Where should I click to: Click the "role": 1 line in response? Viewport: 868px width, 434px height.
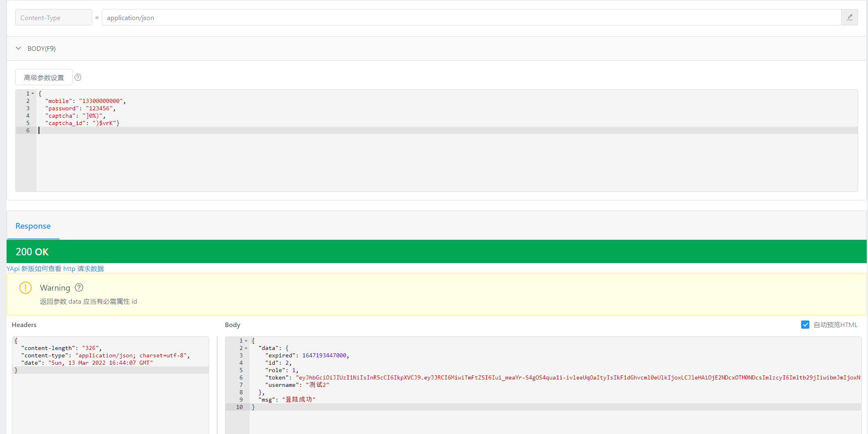[x=282, y=370]
